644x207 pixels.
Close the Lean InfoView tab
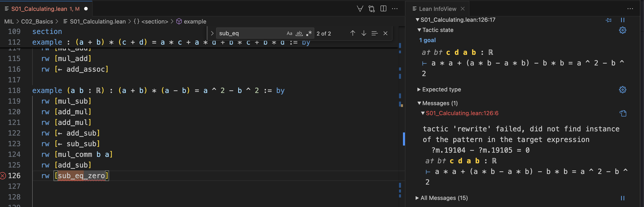coord(463,9)
